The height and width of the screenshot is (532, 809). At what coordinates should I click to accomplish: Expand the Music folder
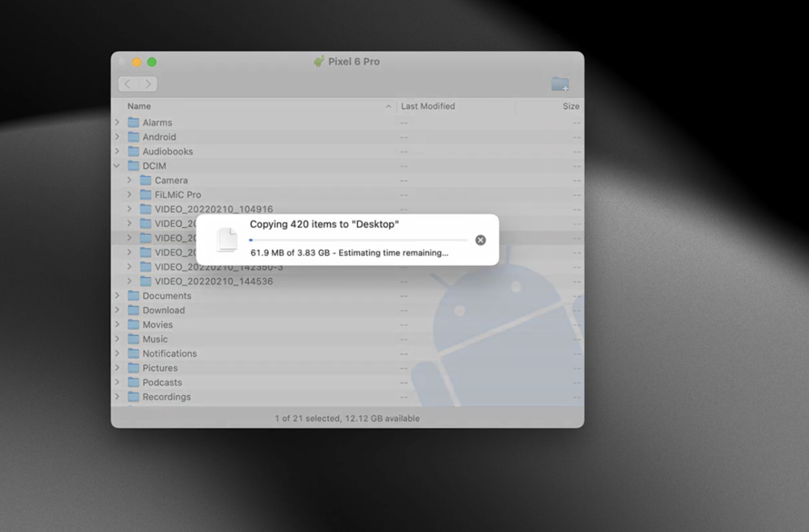(x=117, y=339)
